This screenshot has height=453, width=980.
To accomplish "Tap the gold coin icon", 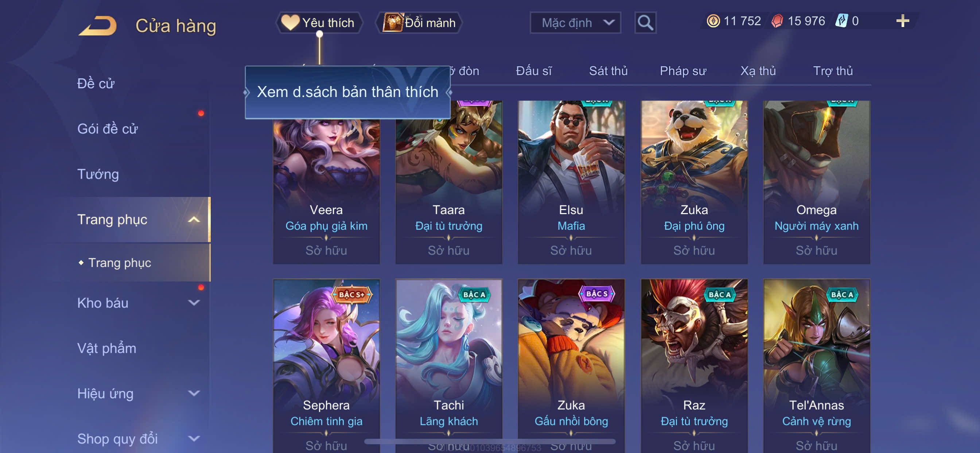I will pyautogui.click(x=713, y=21).
